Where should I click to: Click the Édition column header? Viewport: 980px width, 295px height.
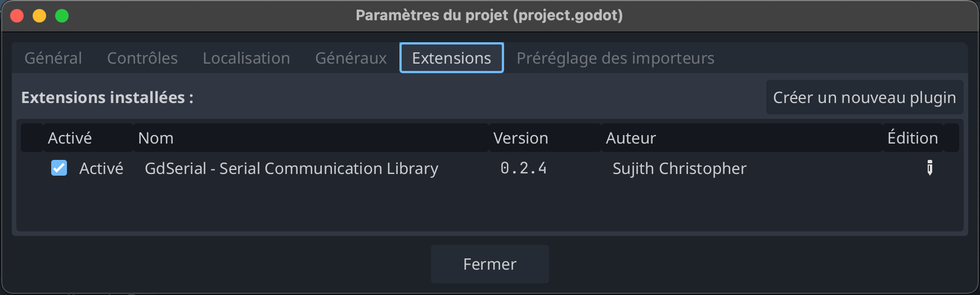[912, 138]
